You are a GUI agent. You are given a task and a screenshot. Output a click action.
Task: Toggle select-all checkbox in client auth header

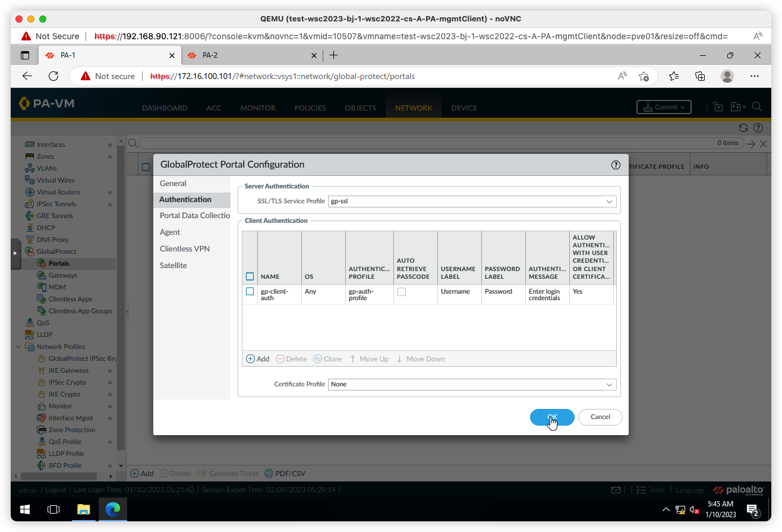pos(250,276)
